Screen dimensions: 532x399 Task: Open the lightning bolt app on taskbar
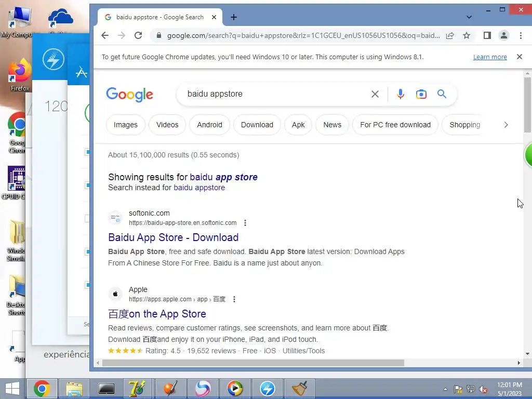click(x=268, y=389)
